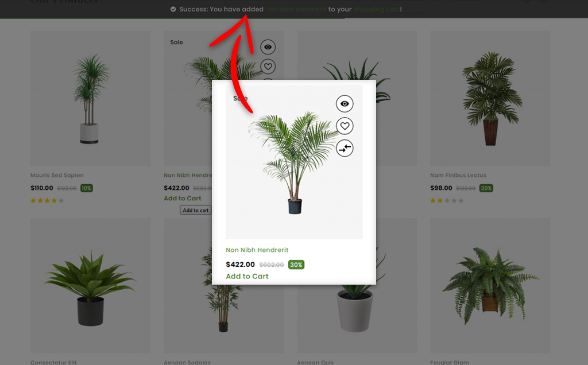Click the Consectetur Elit agave plant image
The width and height of the screenshot is (588, 365).
[x=90, y=286]
